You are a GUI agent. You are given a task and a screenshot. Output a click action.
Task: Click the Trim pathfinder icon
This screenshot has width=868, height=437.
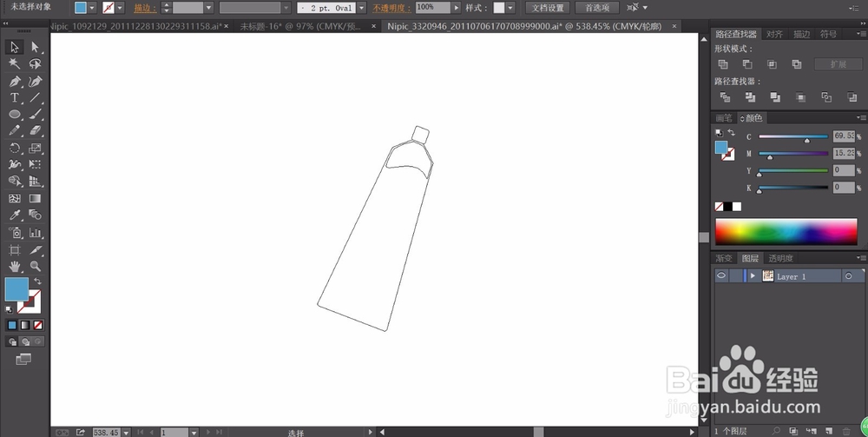(750, 97)
